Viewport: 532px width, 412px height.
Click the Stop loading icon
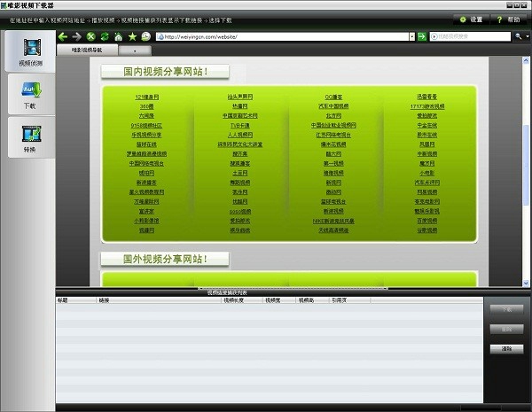point(91,37)
